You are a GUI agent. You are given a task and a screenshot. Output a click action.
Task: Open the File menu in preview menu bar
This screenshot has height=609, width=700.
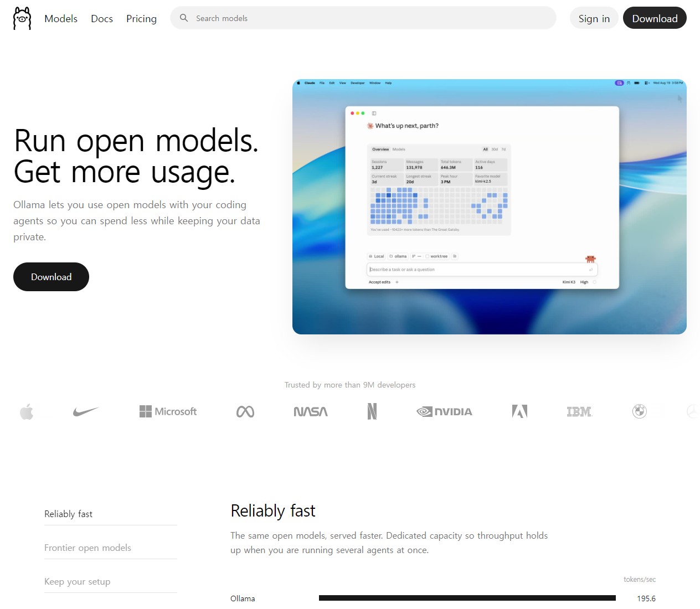click(322, 83)
